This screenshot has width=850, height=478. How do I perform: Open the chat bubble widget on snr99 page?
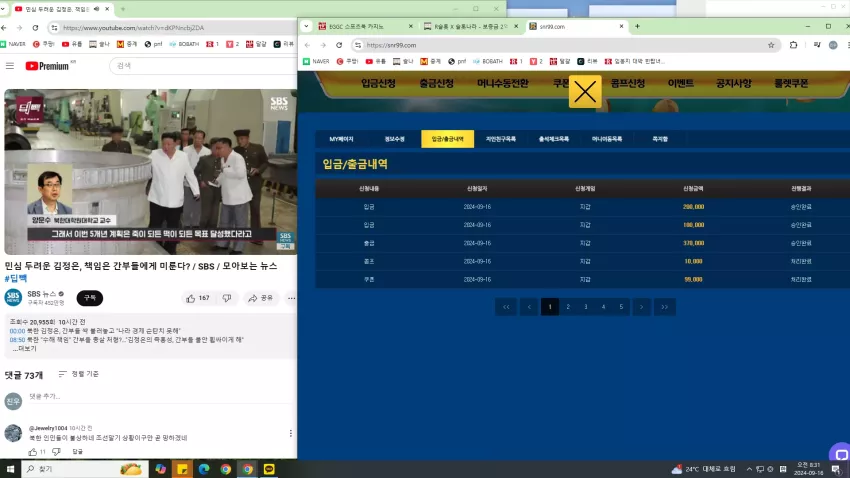[x=840, y=454]
